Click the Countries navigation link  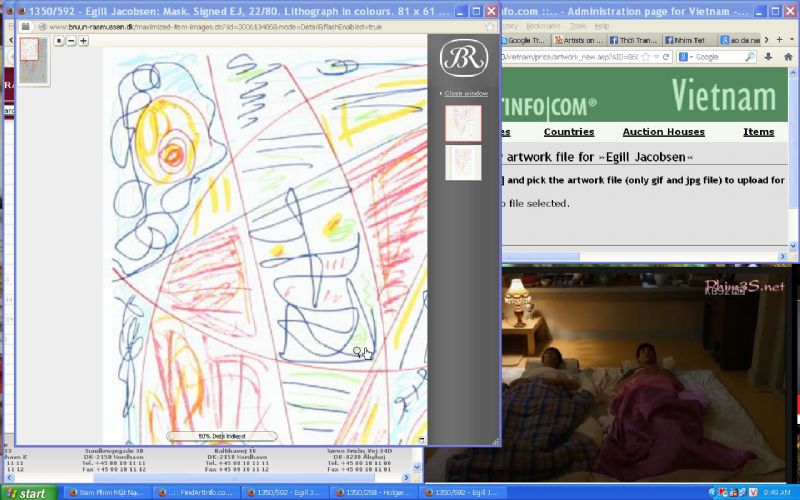click(x=568, y=132)
